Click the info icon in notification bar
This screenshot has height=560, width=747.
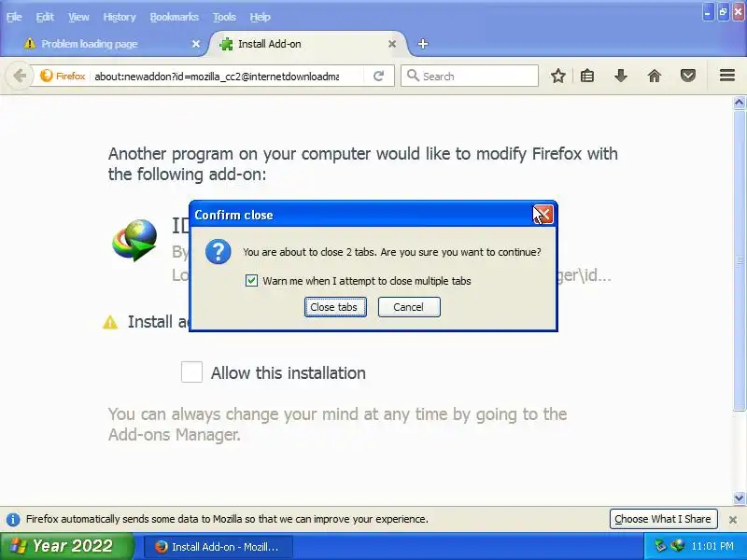pyautogui.click(x=13, y=520)
